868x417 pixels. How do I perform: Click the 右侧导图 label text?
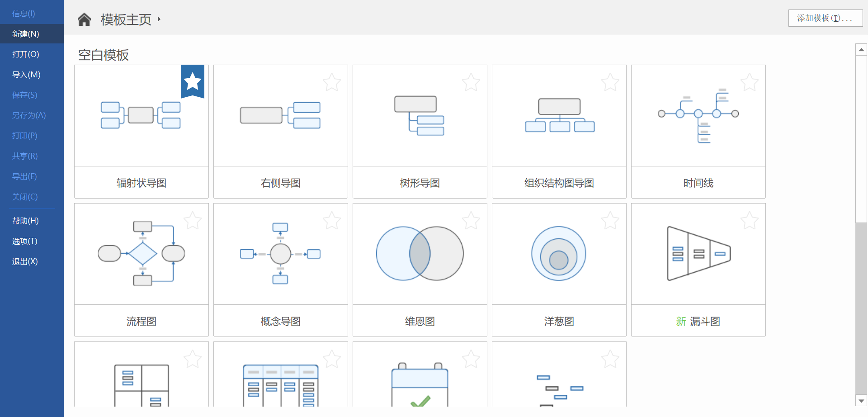[x=281, y=183]
